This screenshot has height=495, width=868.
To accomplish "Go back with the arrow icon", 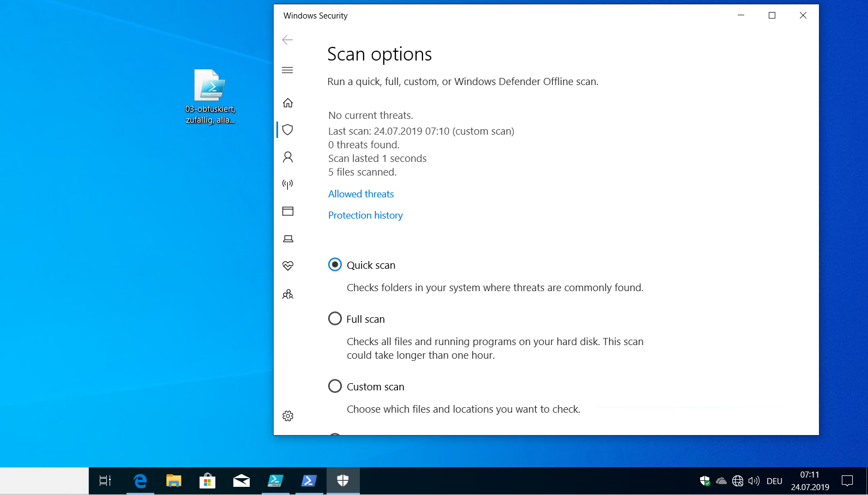I will (x=287, y=40).
